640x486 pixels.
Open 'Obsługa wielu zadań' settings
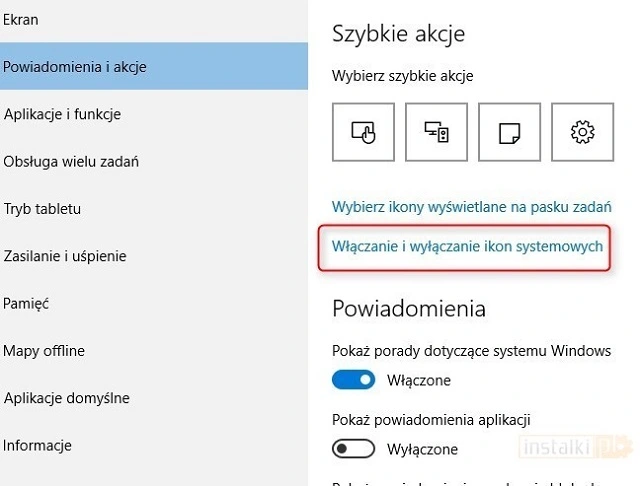[x=70, y=161]
